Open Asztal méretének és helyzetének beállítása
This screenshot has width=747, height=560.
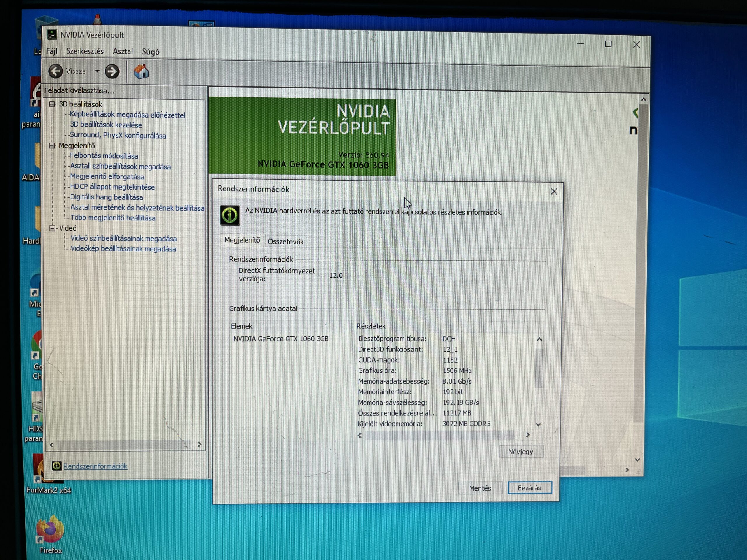pos(137,208)
